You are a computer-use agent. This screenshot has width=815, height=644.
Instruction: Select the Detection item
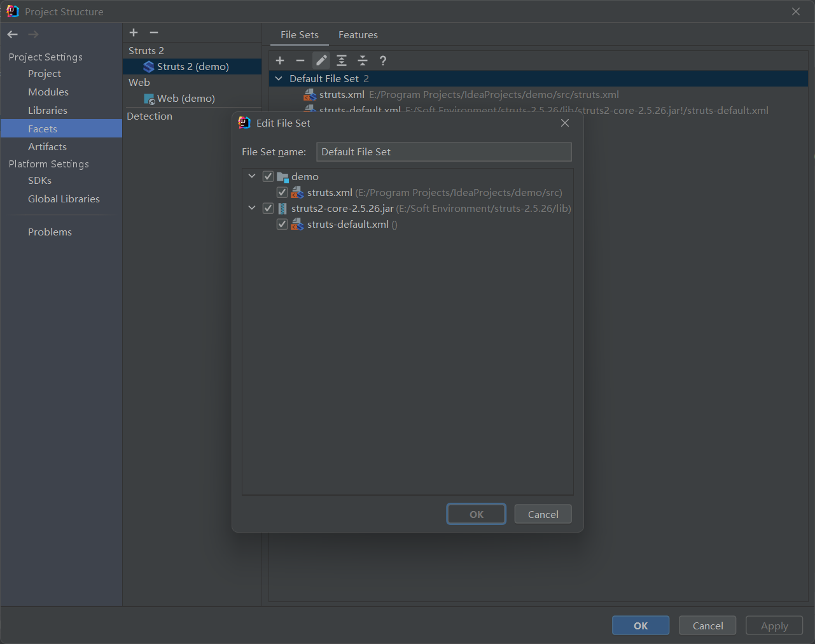point(150,116)
